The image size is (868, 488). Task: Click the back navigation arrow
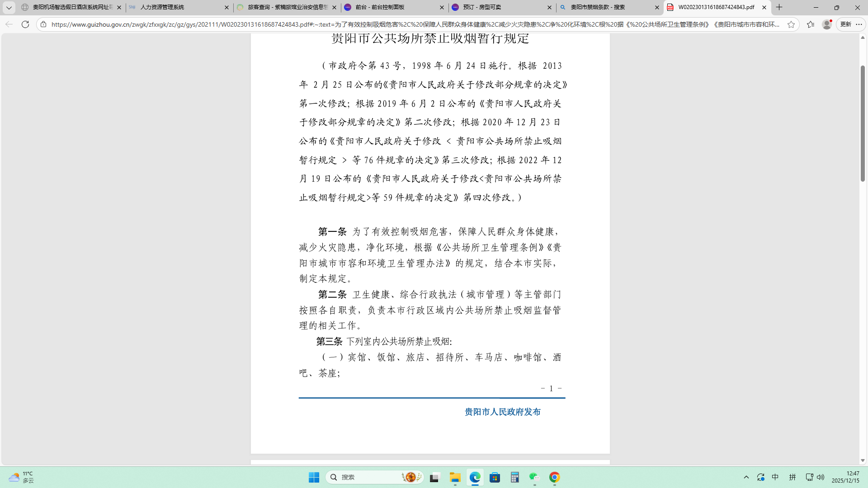9,24
